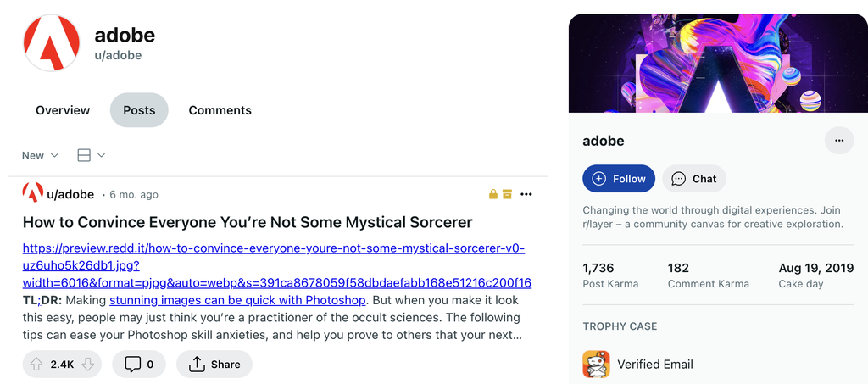
Task: Click the gold archive icon on the post
Action: point(507,195)
